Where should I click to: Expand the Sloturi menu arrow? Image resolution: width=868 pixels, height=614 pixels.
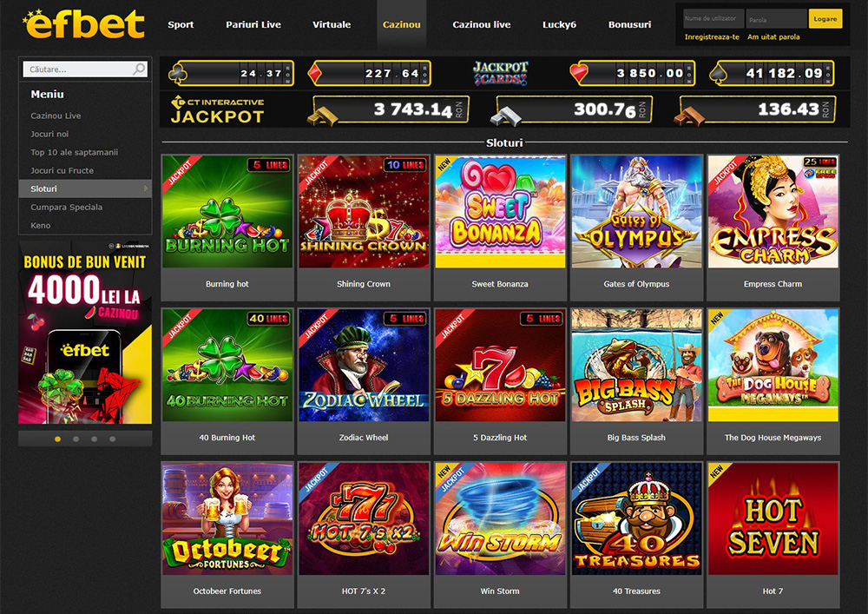146,188
